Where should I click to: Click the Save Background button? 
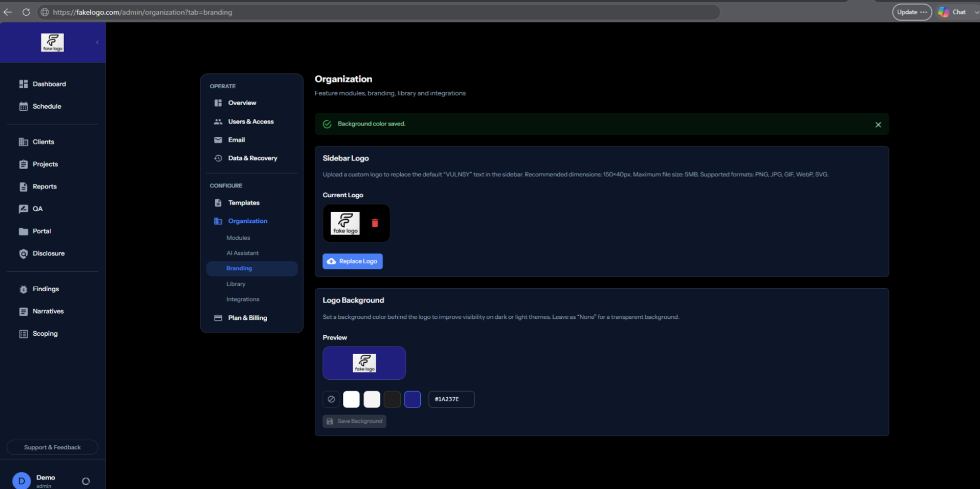point(354,421)
